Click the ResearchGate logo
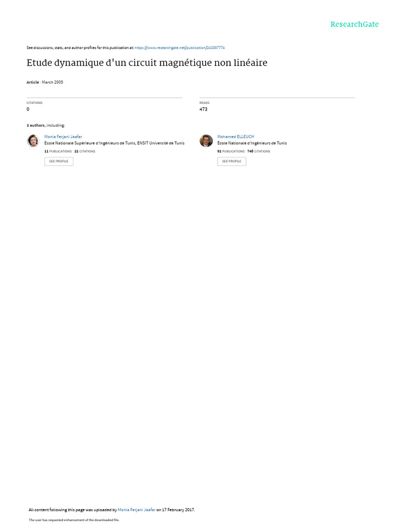This screenshot has height=532, width=399. point(354,24)
